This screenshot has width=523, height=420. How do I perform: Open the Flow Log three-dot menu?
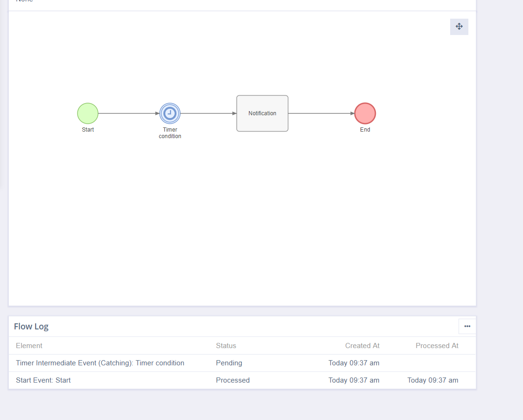(x=467, y=326)
